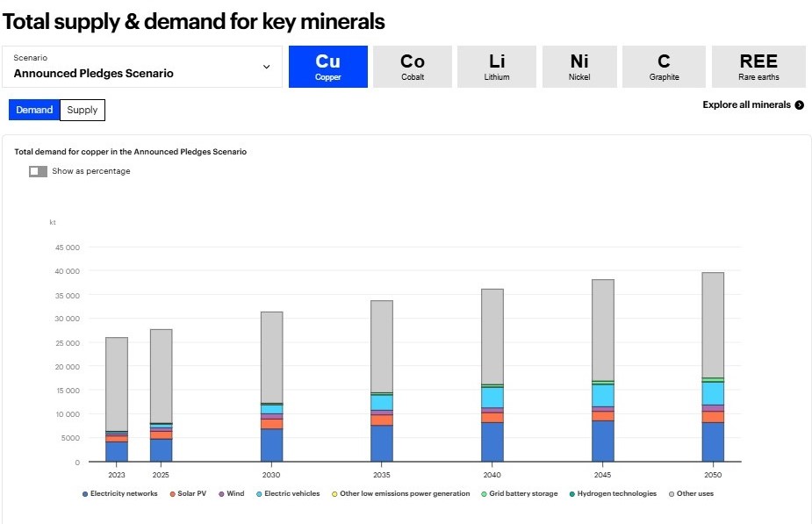The width and height of the screenshot is (812, 524).
Task: Click the Explore all minerals arrow icon
Action: point(799,105)
